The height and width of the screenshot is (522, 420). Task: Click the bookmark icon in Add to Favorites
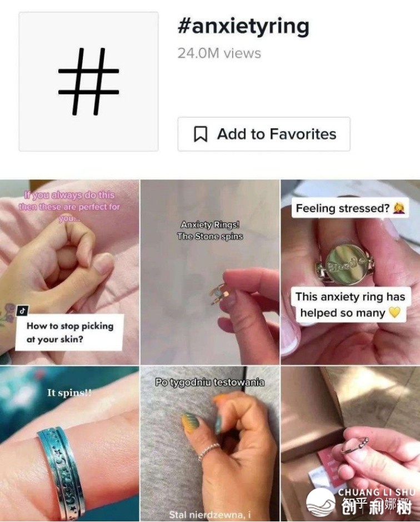coord(201,134)
